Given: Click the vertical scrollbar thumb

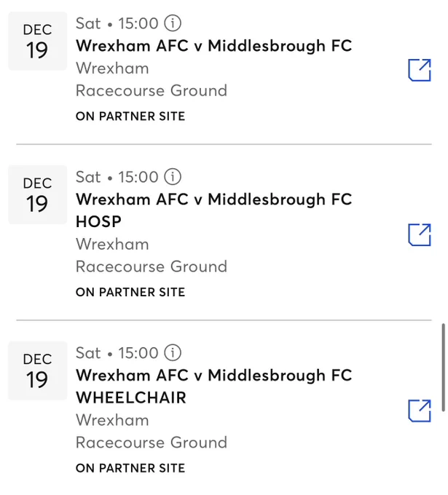Looking at the screenshot, I should pyautogui.click(x=443, y=368).
